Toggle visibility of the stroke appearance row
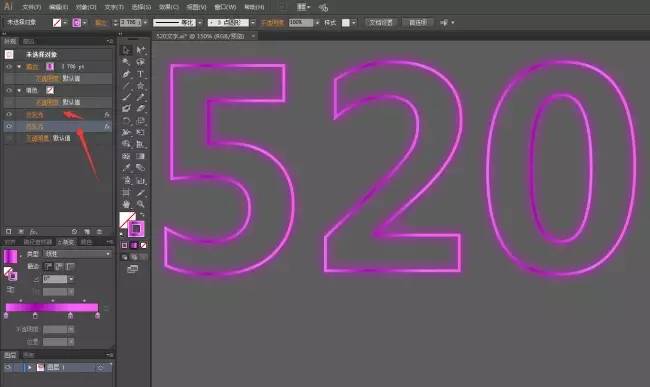 tap(9, 67)
